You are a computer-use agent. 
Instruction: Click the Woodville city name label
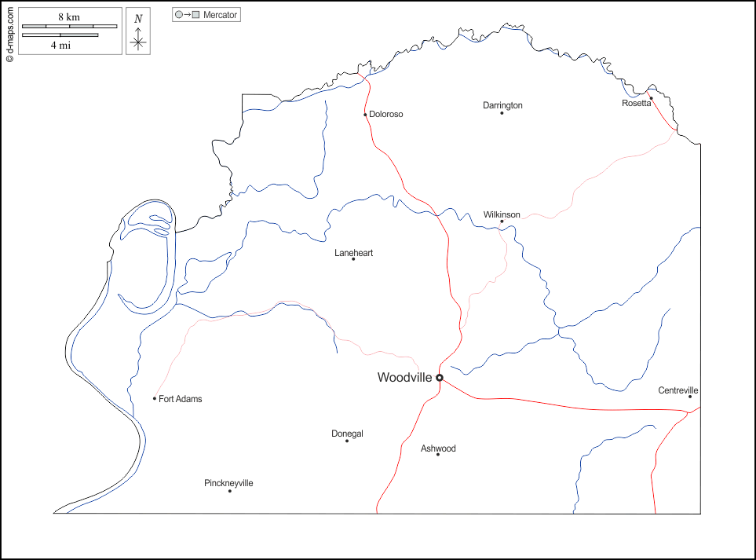tap(404, 378)
